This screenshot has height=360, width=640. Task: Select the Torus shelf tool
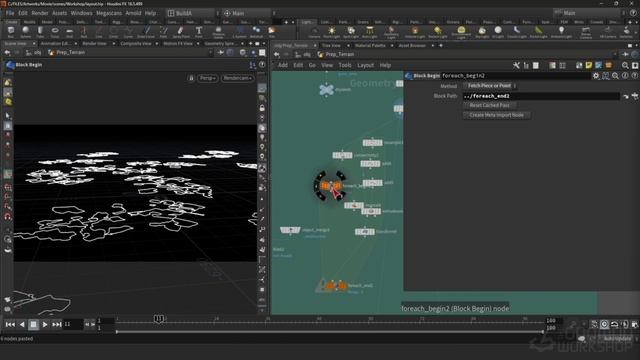point(55,32)
